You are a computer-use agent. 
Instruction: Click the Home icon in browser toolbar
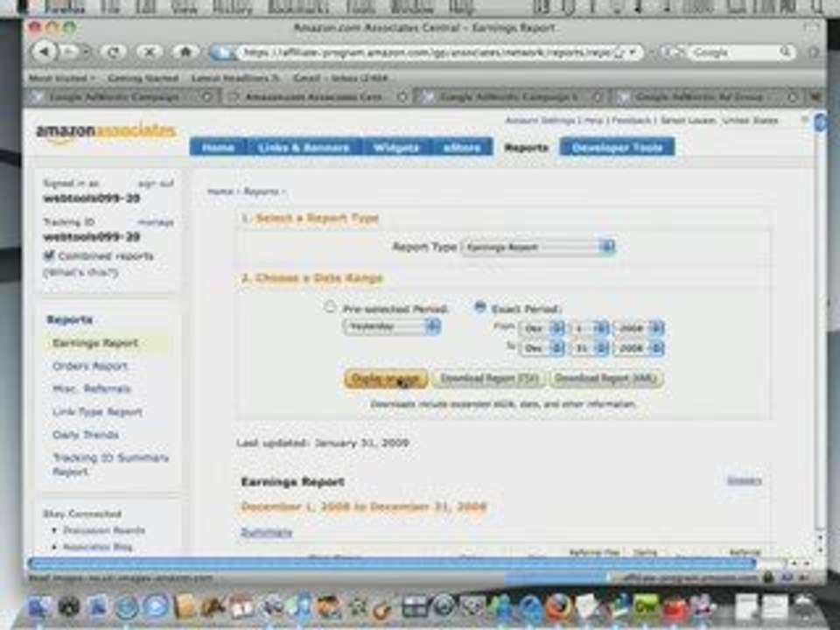click(185, 52)
